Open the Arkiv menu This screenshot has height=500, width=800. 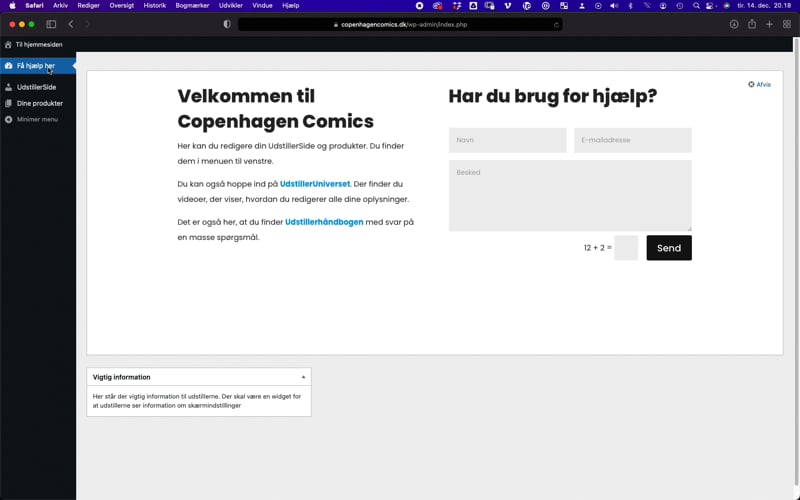[x=60, y=6]
